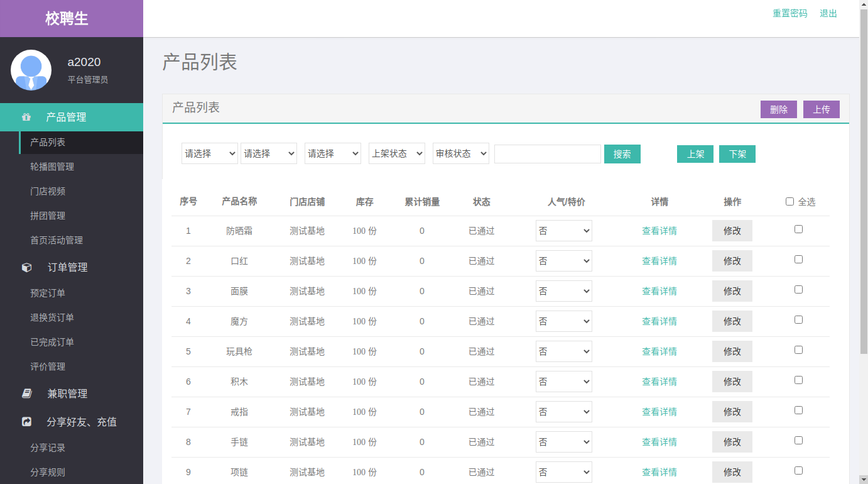This screenshot has height=484, width=868.
Task: Click the book icon beside 兼职管理
Action: pos(26,393)
